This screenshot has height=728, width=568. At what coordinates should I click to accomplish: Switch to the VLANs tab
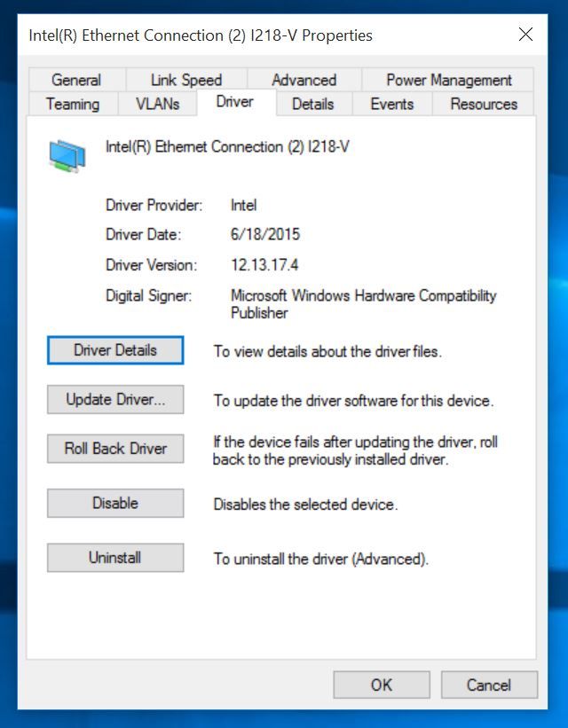pos(158,104)
